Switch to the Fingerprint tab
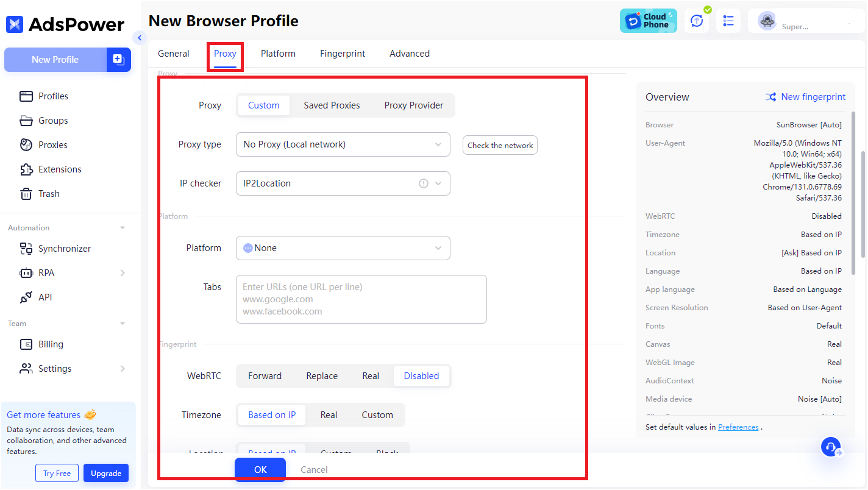868x490 pixels. (342, 53)
